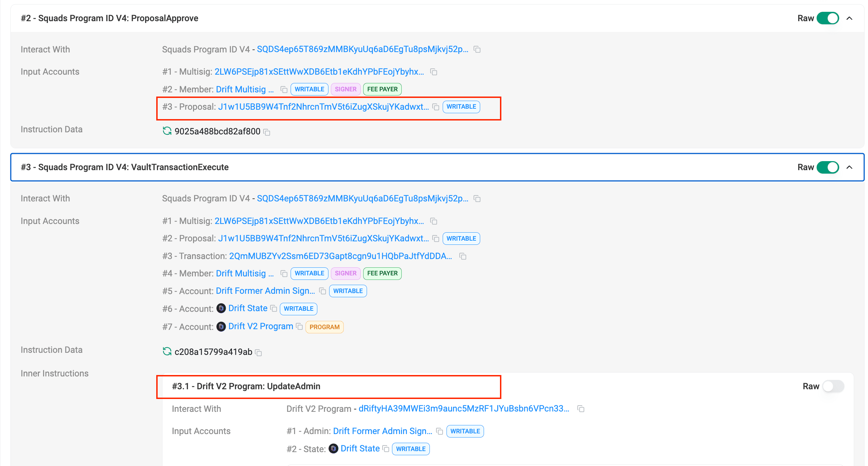Viewport: 868px width, 466px height.
Task: Copy instruction data 9025a488bcd82af800
Action: tap(267, 132)
